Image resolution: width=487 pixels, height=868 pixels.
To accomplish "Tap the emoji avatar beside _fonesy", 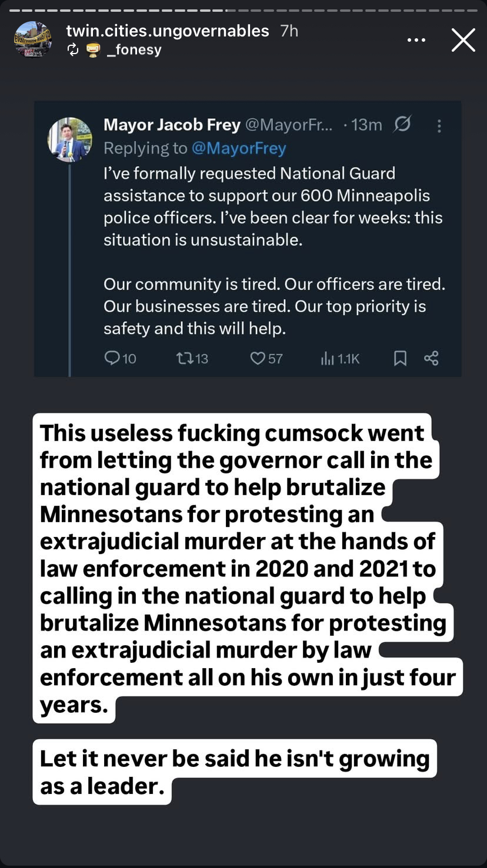I will (x=93, y=50).
